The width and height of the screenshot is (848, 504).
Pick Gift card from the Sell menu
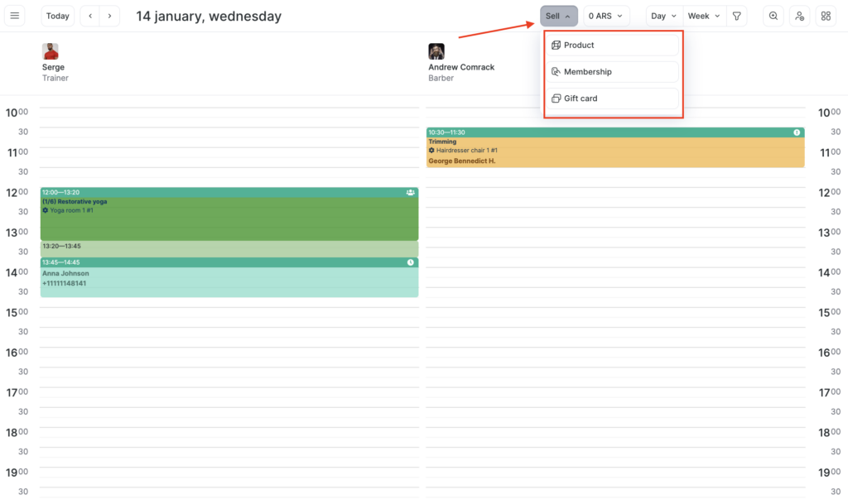(581, 98)
